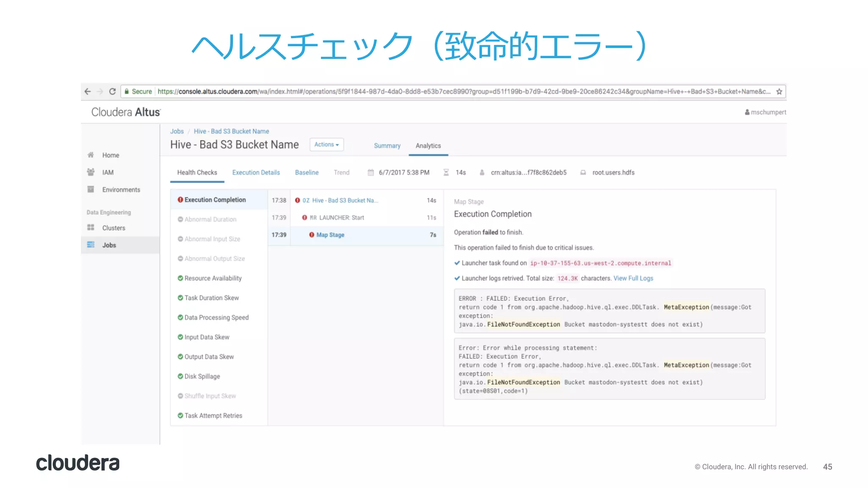Click the IAM users icon
Screen dimensions: 868x488
tap(91, 172)
